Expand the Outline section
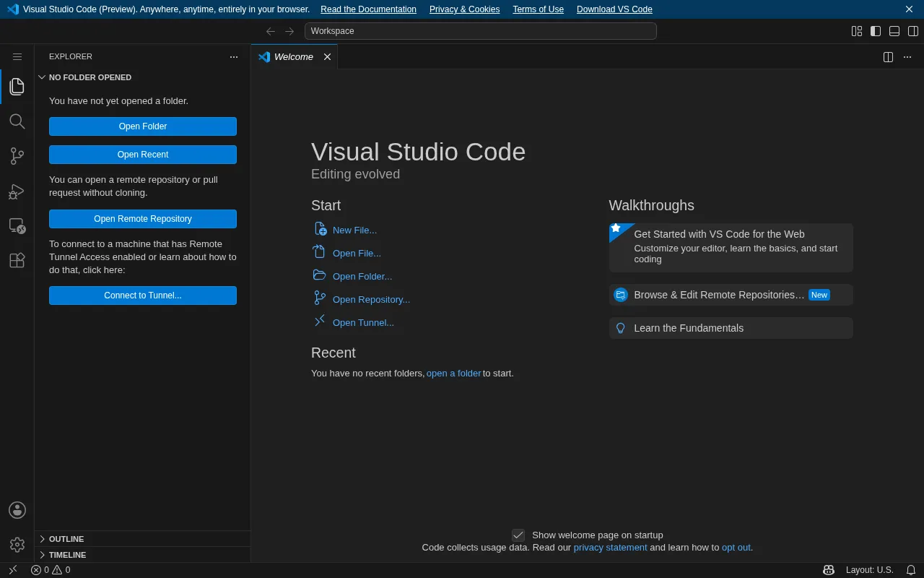Viewport: 924px width, 578px height. [143, 539]
